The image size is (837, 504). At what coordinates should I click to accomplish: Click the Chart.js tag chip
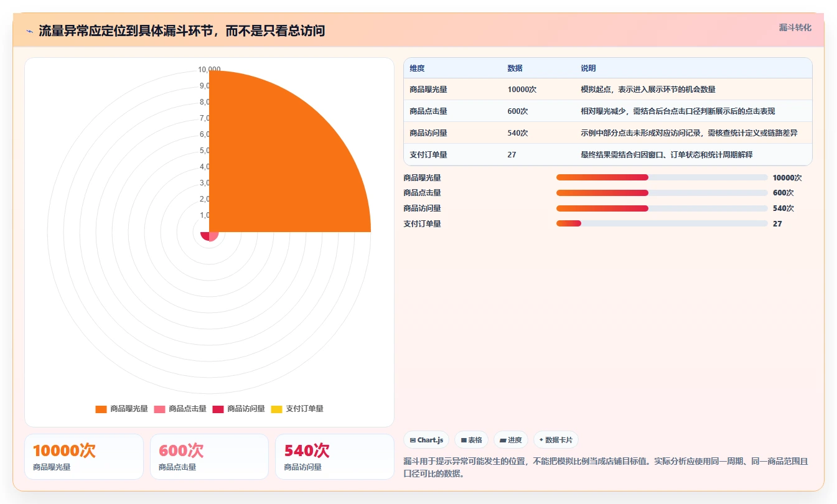pos(426,440)
